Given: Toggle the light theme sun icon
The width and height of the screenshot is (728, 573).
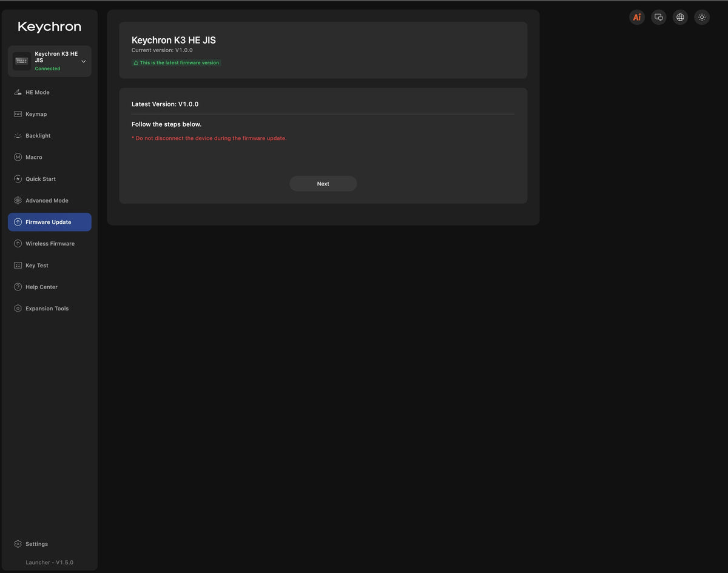Looking at the screenshot, I should click(702, 18).
